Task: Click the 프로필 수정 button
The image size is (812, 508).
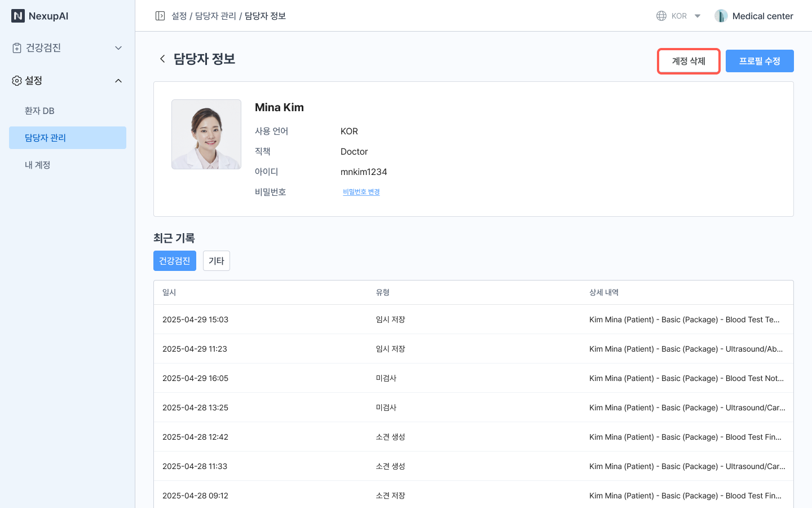Action: (x=760, y=61)
